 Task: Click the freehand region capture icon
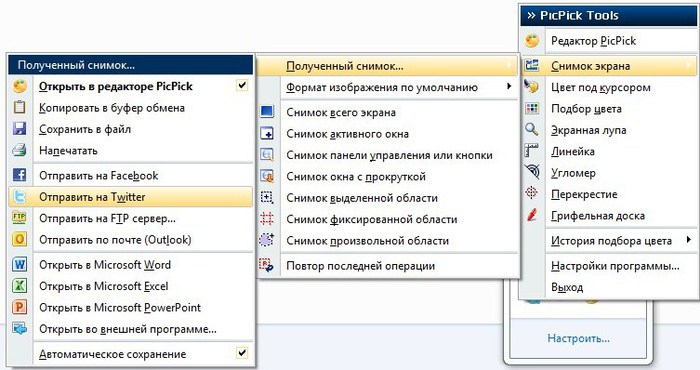point(267,240)
